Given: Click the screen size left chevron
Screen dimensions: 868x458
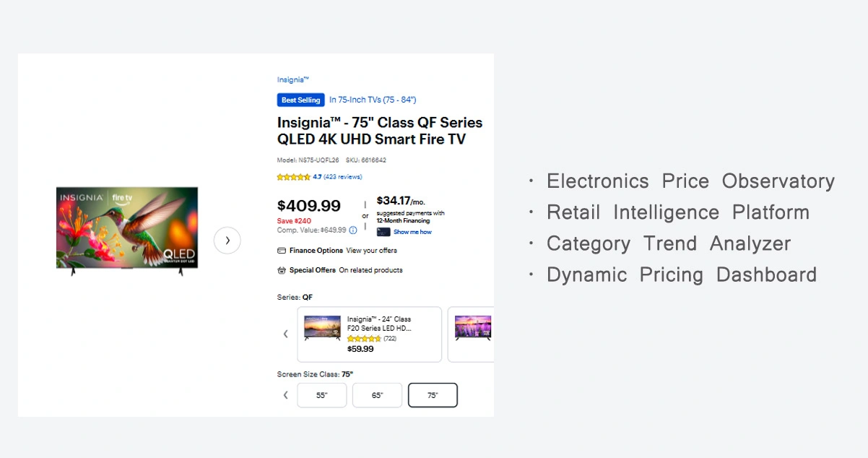Looking at the screenshot, I should 285,395.
